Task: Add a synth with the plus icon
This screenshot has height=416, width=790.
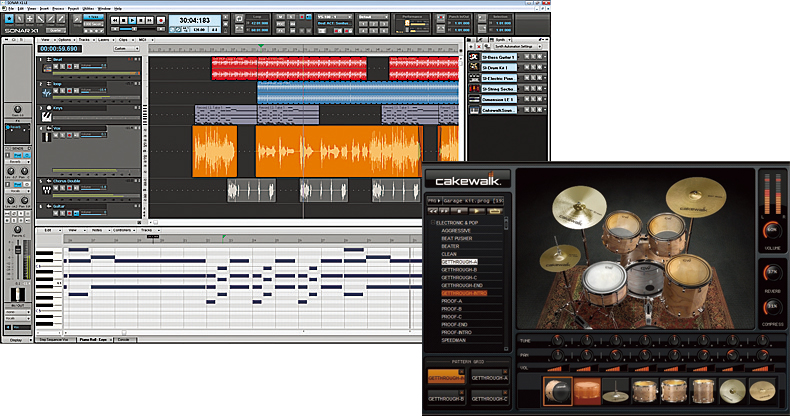Action: coord(472,46)
